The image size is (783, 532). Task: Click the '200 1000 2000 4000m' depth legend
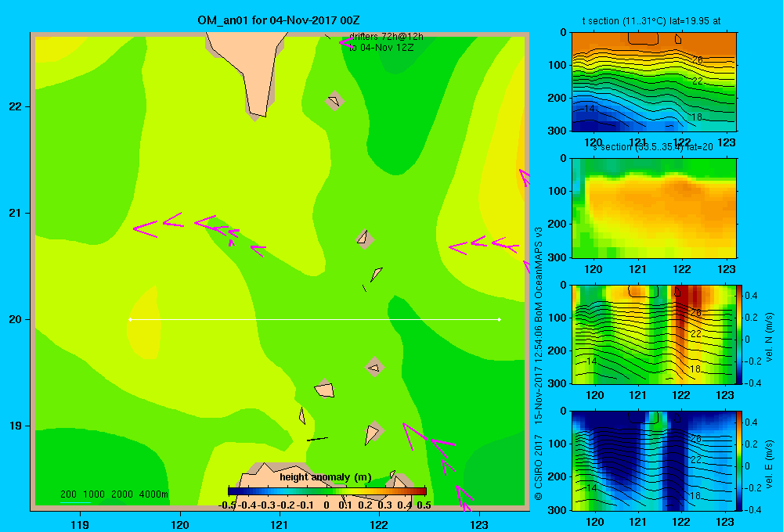114,494
